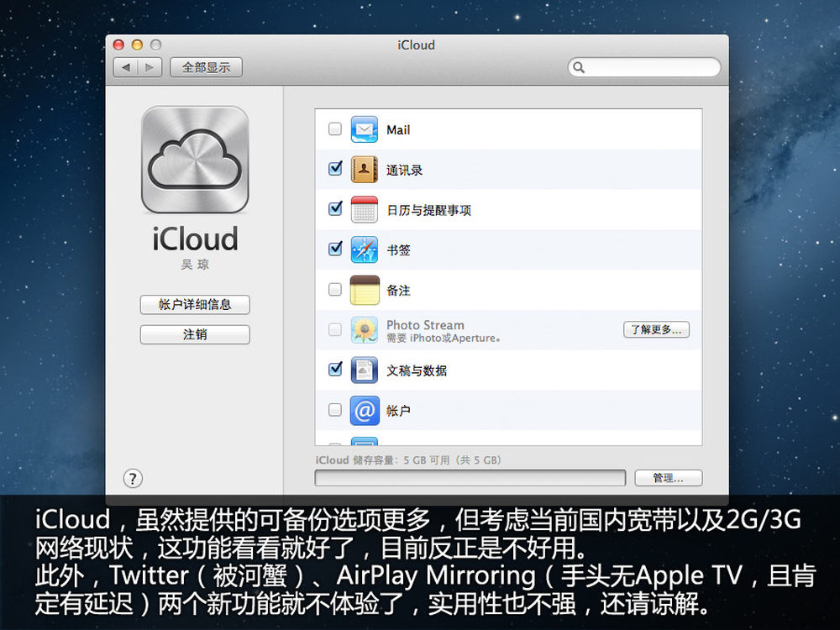The image size is (840, 630).
Task: Select the 需要 iPhoto或Aperture。 note text
Action: tap(444, 338)
